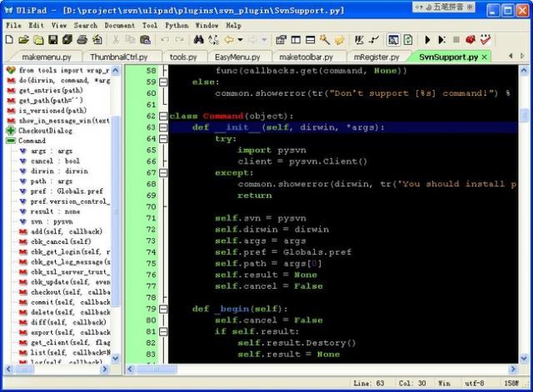533x392 pixels.
Task: Toggle fold marker on line 64 try
Action: click(x=163, y=139)
